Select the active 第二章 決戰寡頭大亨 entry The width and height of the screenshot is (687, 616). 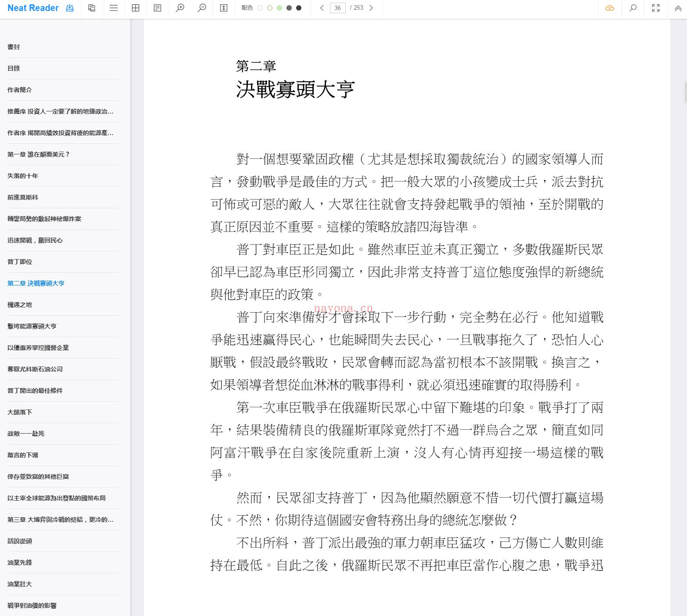click(x=36, y=283)
